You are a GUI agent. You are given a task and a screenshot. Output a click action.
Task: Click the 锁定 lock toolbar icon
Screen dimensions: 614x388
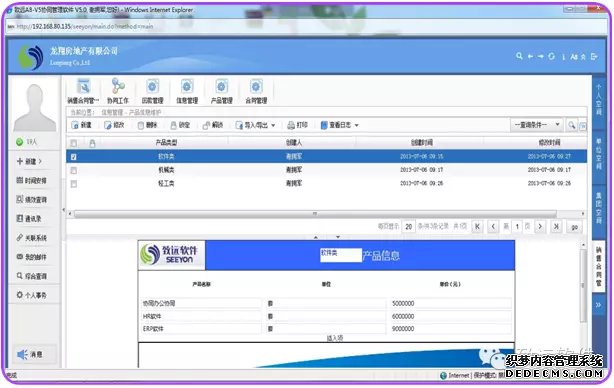[173, 126]
